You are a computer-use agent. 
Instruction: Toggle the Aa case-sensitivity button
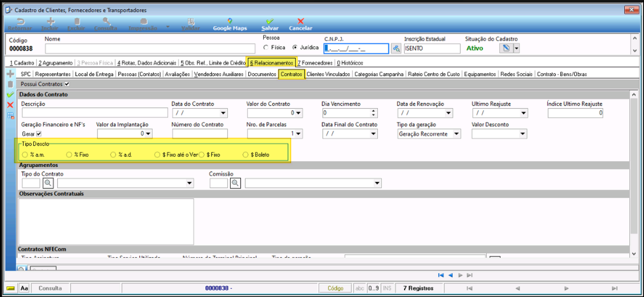coord(24,288)
